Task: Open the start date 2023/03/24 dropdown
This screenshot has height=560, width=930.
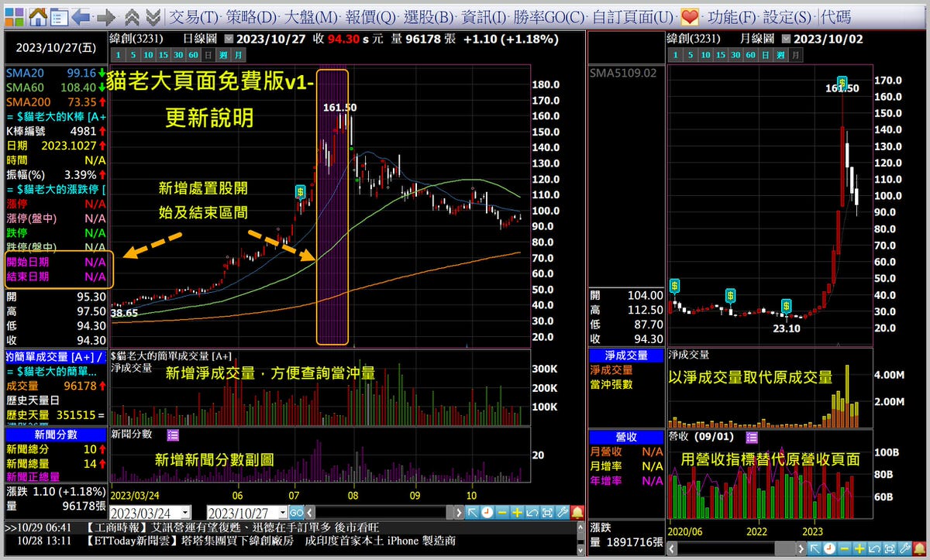Action: 184,513
